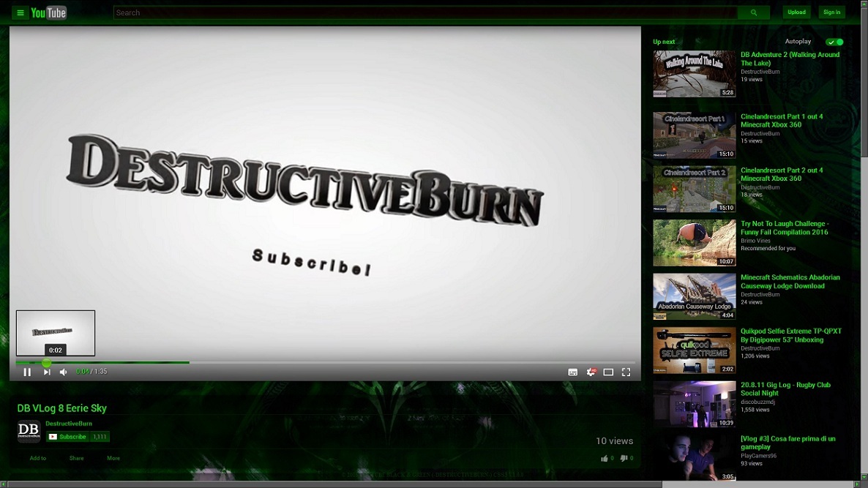868x488 pixels.
Task: Open player settings gear
Action: click(x=591, y=372)
